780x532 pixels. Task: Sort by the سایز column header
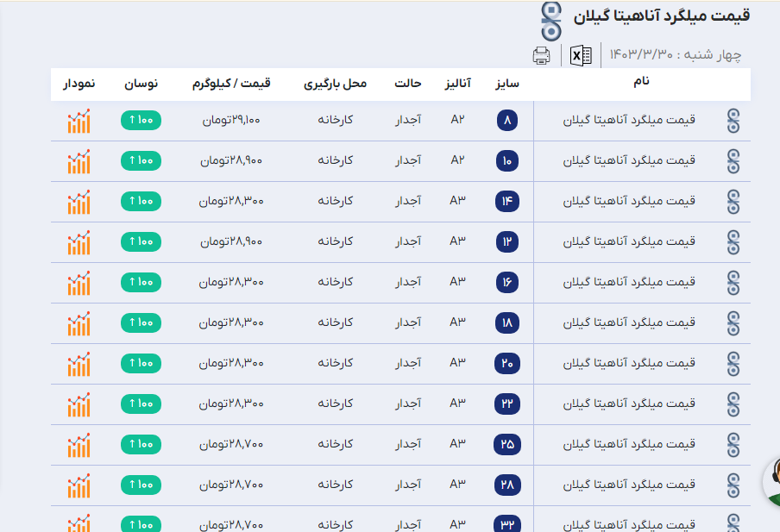[506, 84]
